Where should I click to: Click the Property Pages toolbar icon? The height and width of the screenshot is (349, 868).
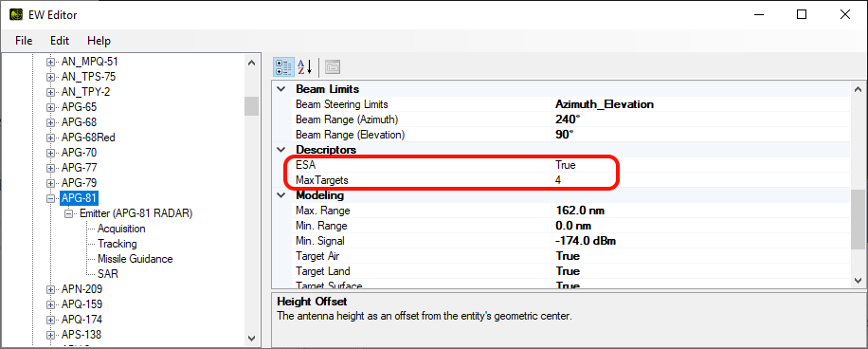tap(333, 67)
